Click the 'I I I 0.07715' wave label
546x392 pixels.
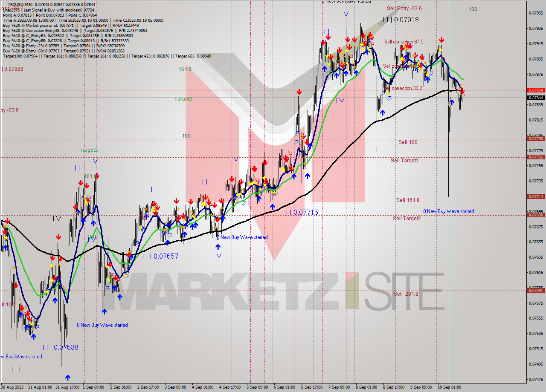300,212
